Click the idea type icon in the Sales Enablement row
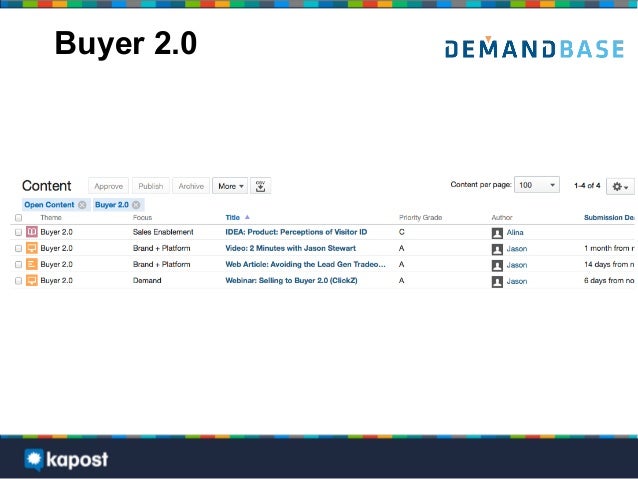This screenshot has height=479, width=638. pos(32,232)
